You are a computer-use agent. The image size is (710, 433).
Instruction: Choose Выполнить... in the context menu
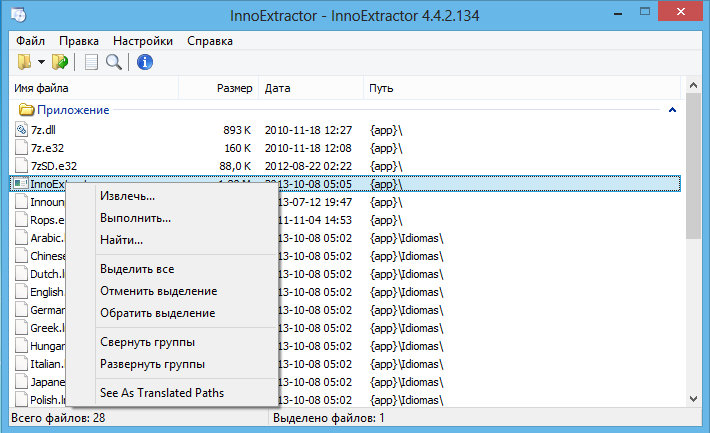pyautogui.click(x=136, y=218)
